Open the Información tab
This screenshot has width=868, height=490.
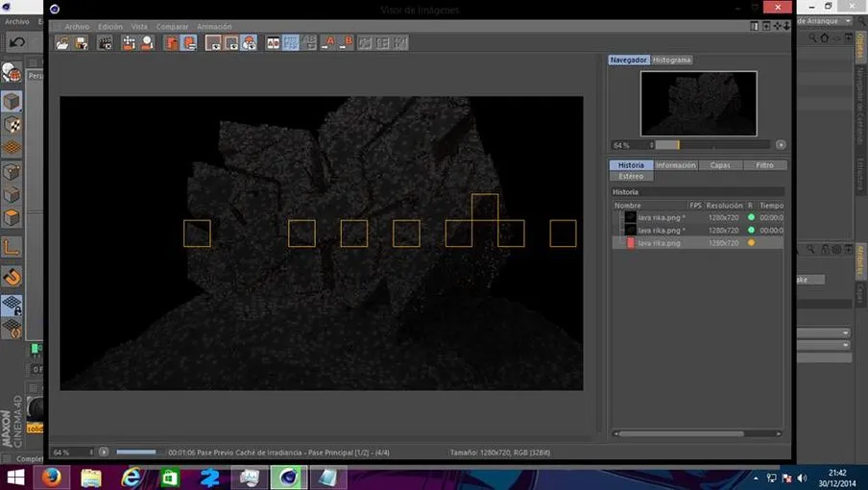tap(675, 165)
